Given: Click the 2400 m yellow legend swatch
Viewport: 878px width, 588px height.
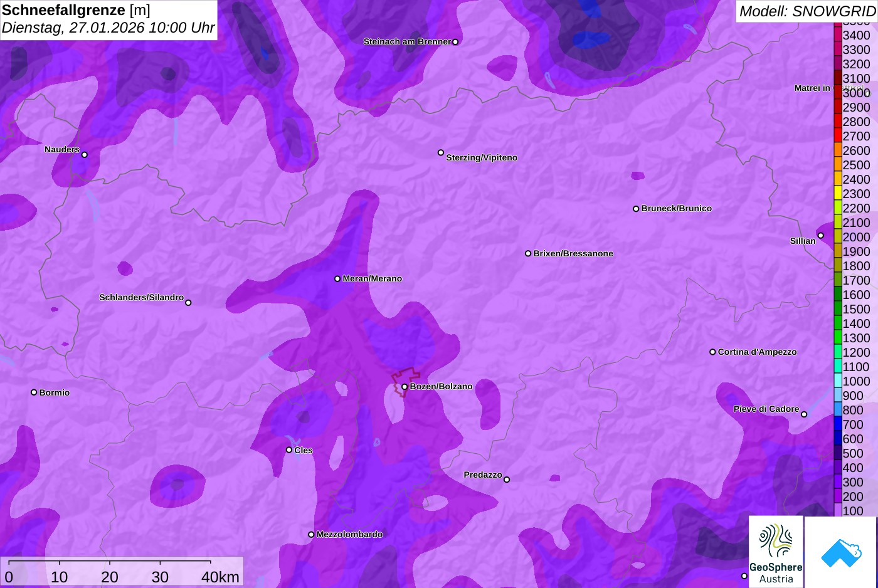Looking at the screenshot, I should pos(837,179).
